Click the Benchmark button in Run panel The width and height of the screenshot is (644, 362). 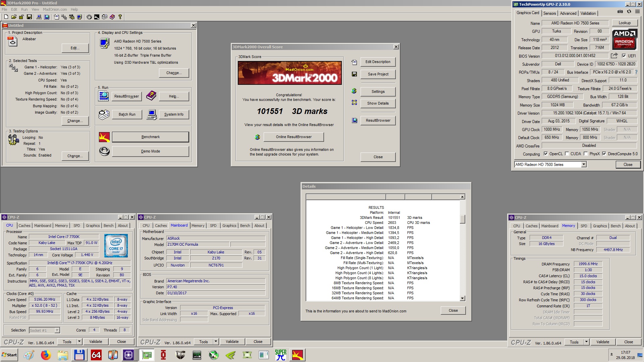(x=151, y=137)
